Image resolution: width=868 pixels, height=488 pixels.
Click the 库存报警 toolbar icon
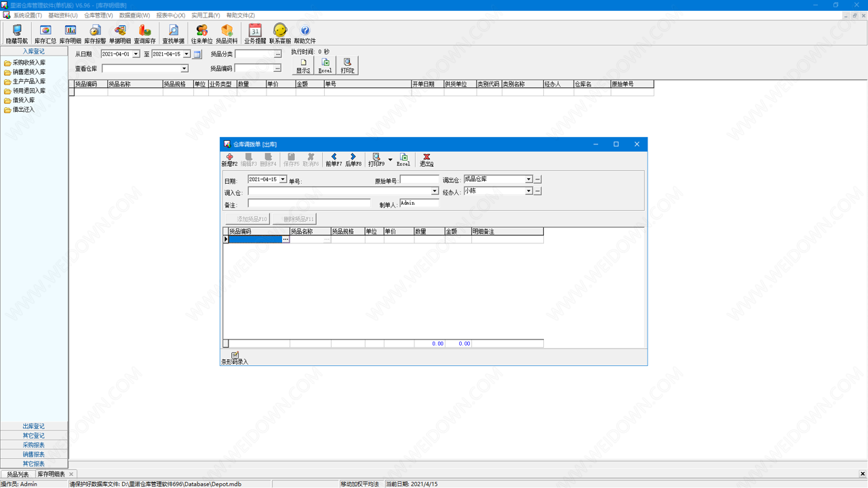tap(95, 33)
